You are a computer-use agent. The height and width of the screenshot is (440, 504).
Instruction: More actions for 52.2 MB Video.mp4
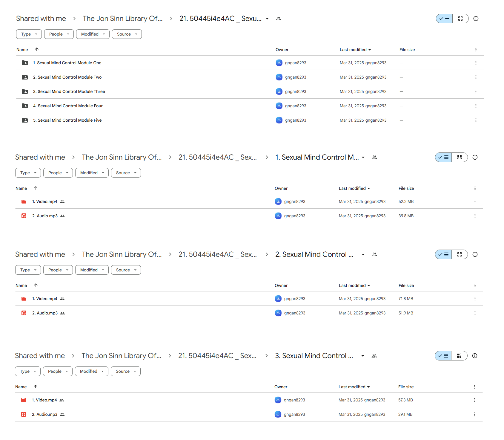[475, 201]
